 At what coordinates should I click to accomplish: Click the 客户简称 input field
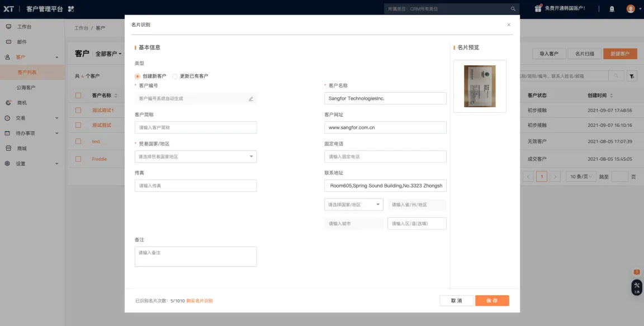pyautogui.click(x=196, y=127)
